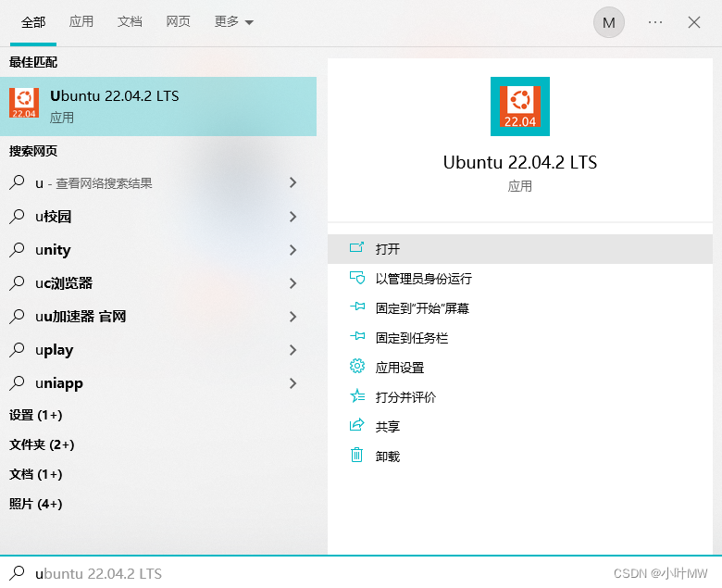Click the trash icon beside 卸载
Viewport: 722px width, 588px height.
pos(357,456)
